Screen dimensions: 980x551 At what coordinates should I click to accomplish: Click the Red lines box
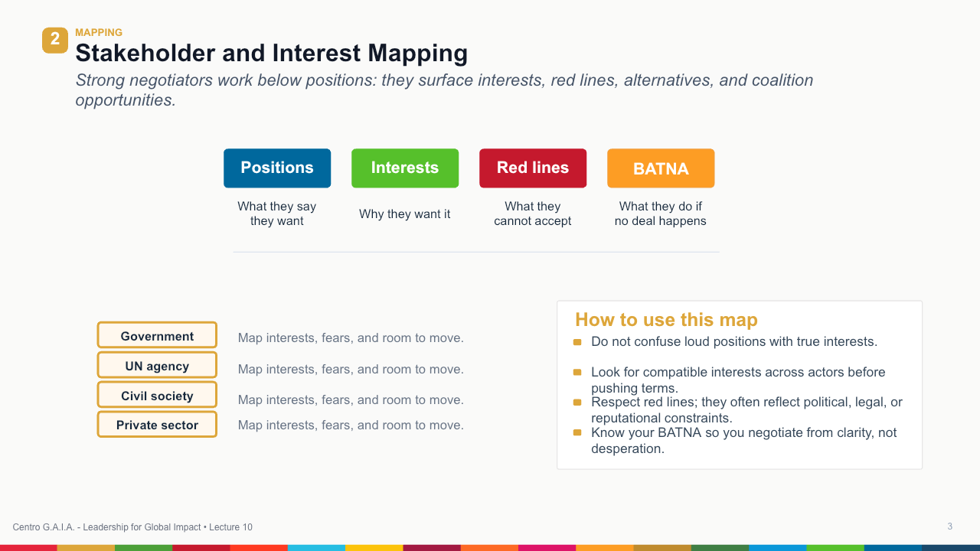[x=533, y=168]
